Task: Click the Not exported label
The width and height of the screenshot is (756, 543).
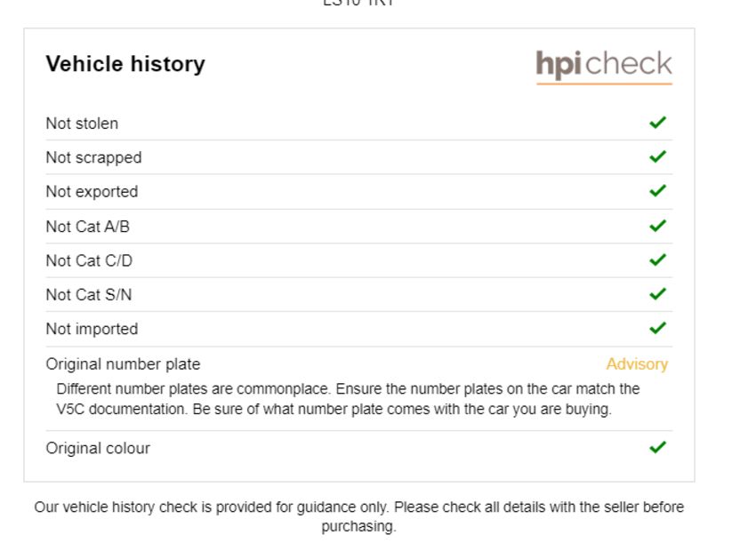Action: [92, 192]
